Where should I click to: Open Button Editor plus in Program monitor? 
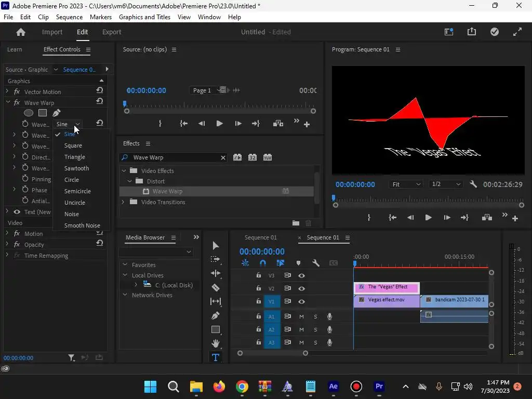(x=515, y=219)
